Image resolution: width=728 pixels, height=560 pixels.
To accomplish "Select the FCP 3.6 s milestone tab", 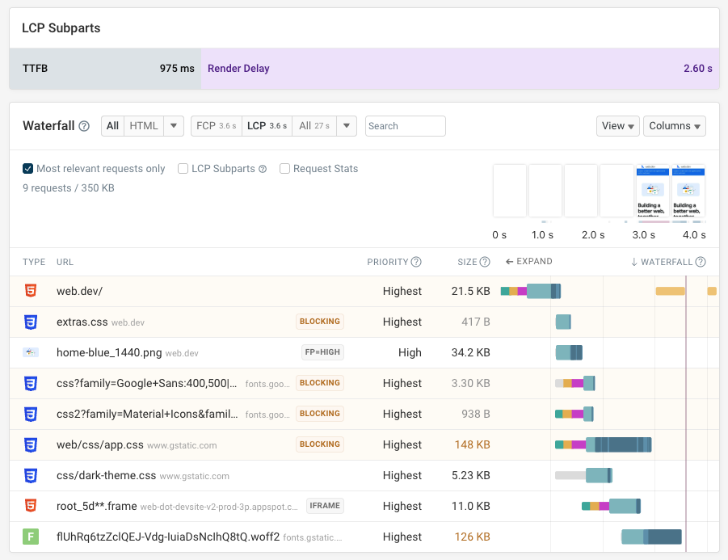I will coord(216,126).
